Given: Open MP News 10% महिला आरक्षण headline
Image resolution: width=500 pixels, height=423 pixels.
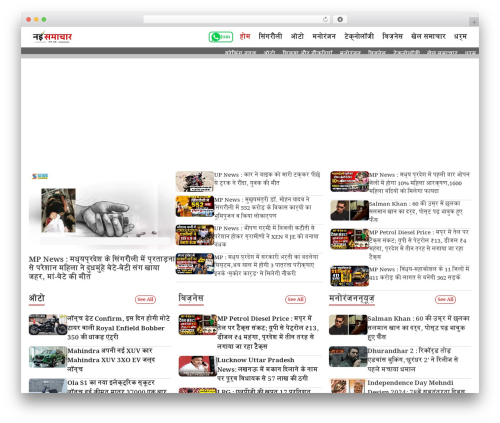Looking at the screenshot, I should pos(419,183).
